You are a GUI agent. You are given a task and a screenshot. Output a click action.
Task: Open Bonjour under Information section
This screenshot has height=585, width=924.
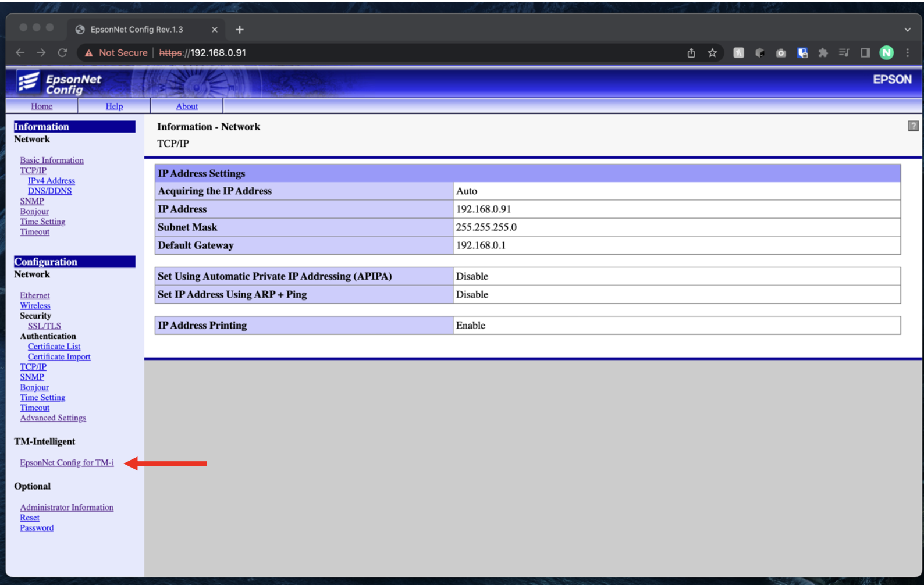click(x=34, y=211)
